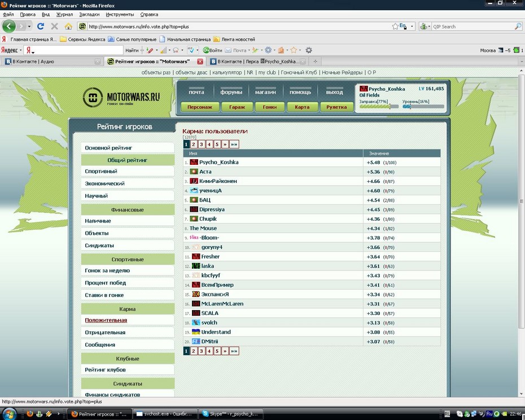Click the Персонаж button
This screenshot has width=525, height=420.
coord(199,107)
